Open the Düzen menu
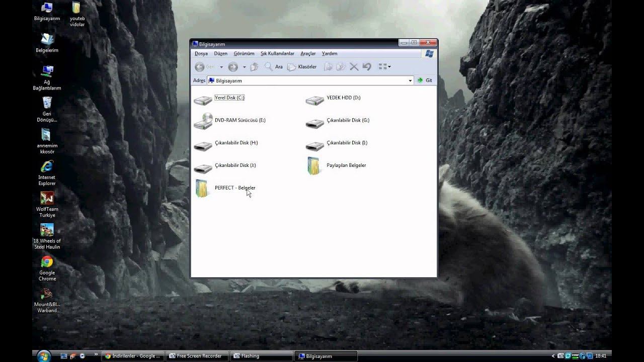The image size is (644, 362). coord(221,53)
